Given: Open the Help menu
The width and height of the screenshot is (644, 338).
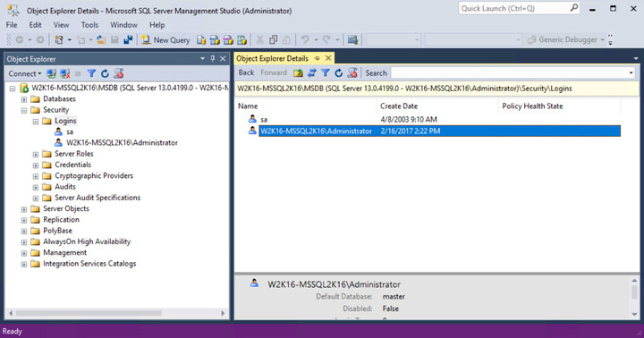Looking at the screenshot, I should [x=157, y=25].
